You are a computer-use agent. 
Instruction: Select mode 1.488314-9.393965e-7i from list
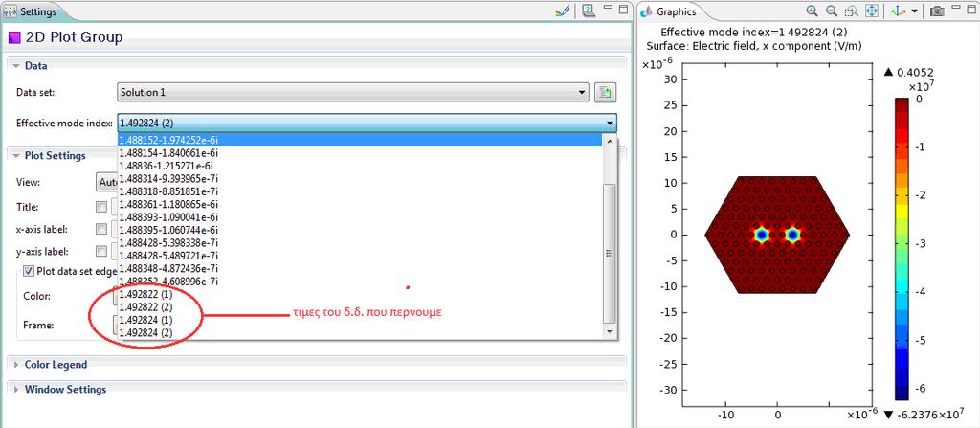coord(360,179)
